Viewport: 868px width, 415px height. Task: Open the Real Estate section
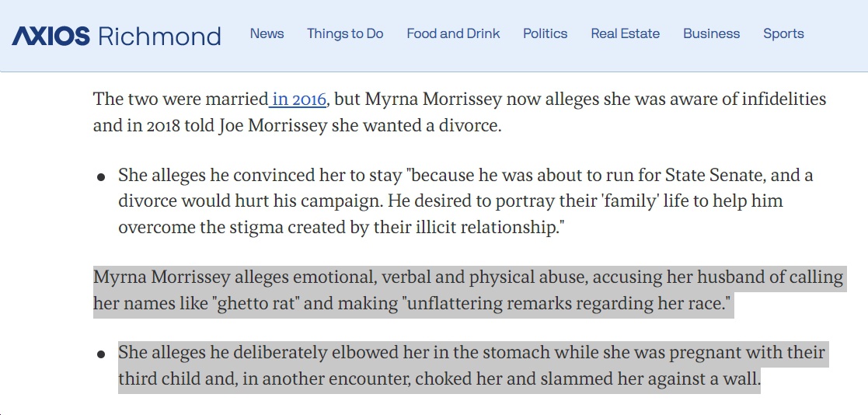click(x=625, y=33)
